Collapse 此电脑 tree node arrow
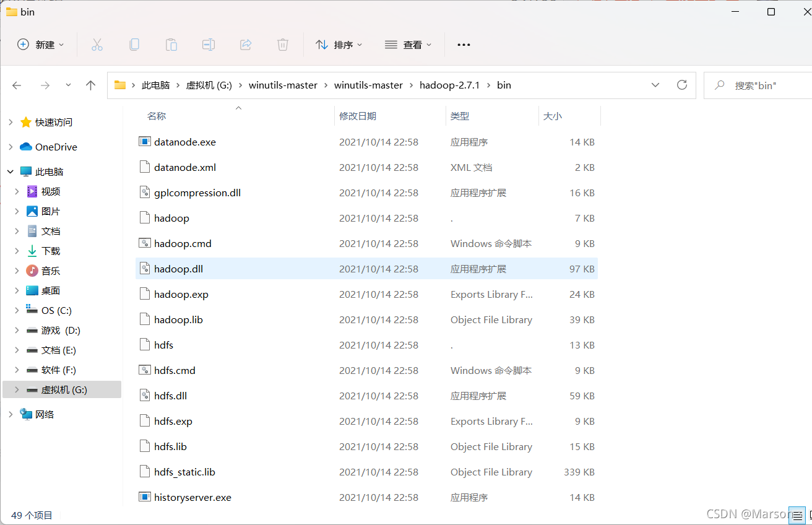The height and width of the screenshot is (525, 812). pyautogui.click(x=10, y=172)
